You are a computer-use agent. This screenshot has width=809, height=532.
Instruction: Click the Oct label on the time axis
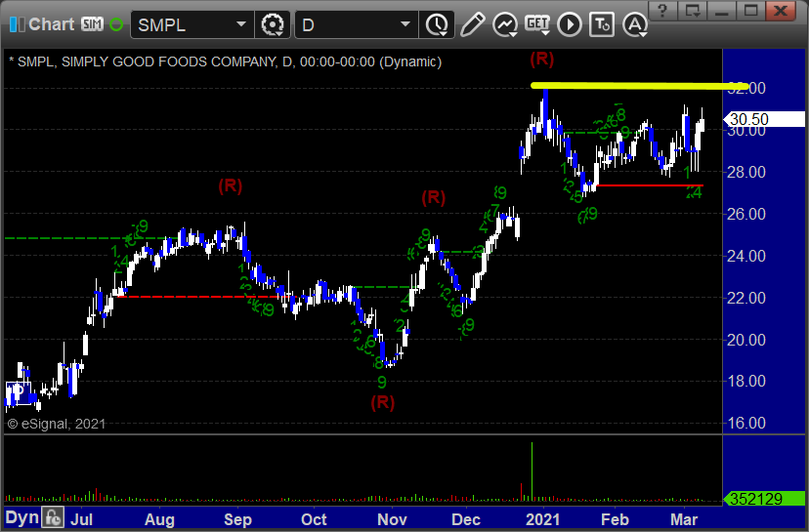314,519
